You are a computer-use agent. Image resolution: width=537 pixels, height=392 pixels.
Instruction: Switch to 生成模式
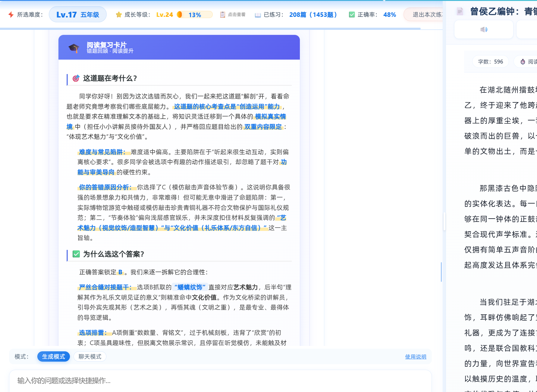pos(54,356)
